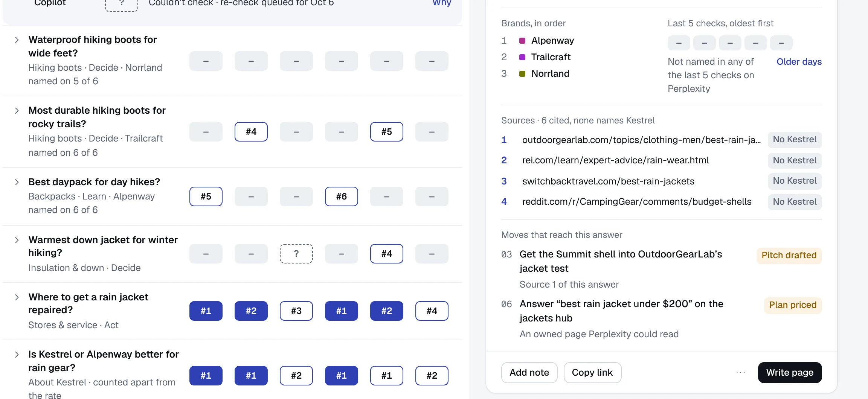
Task: Open source reddit.com CampingGear budget-shells link
Action: (x=637, y=202)
